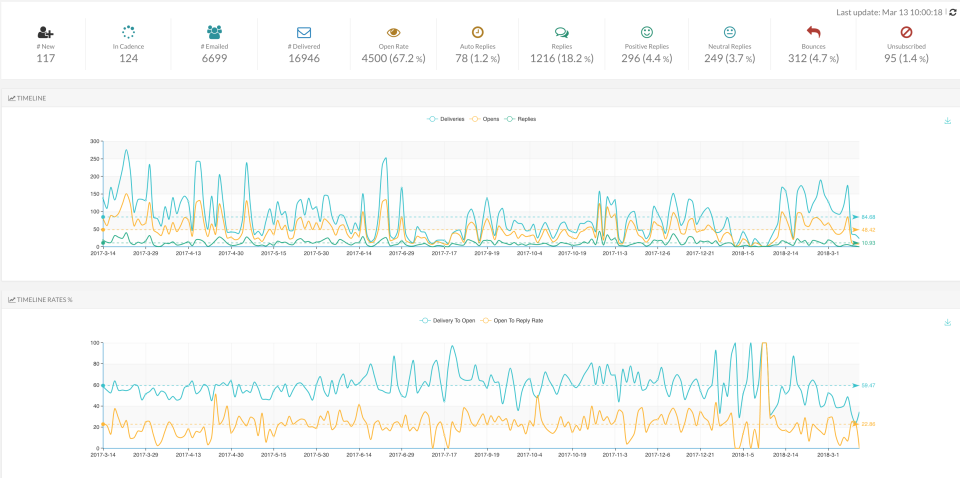Click the # Delivered envelope icon

[x=304, y=32]
